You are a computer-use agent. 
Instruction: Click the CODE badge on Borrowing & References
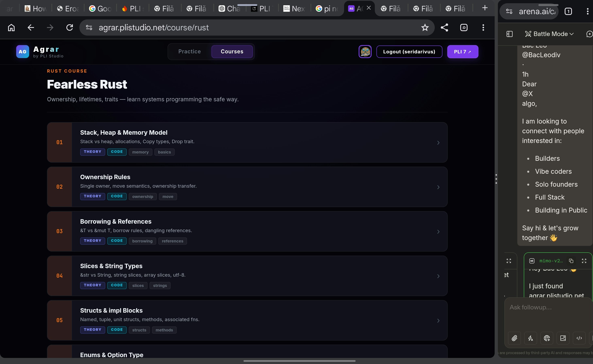click(117, 241)
